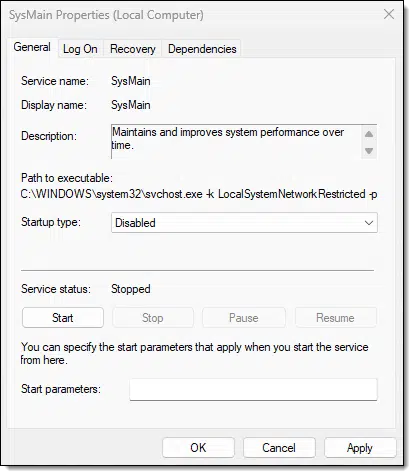Dismiss dialog with Cancel button
The height and width of the screenshot is (476, 414).
click(x=279, y=448)
